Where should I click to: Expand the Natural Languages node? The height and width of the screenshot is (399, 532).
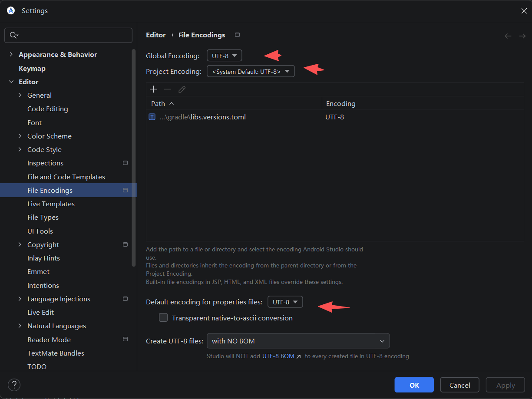[20, 326]
